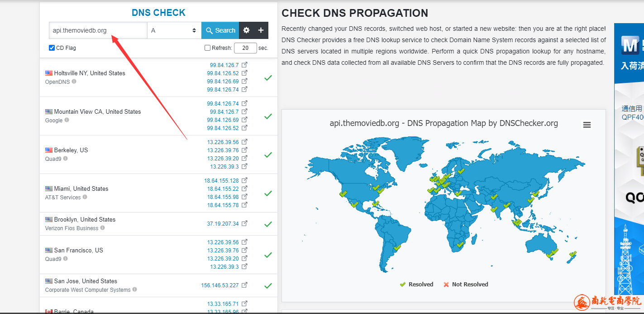Open external link icon beside 156.146.53.227
This screenshot has height=314, width=644.
pyautogui.click(x=244, y=285)
